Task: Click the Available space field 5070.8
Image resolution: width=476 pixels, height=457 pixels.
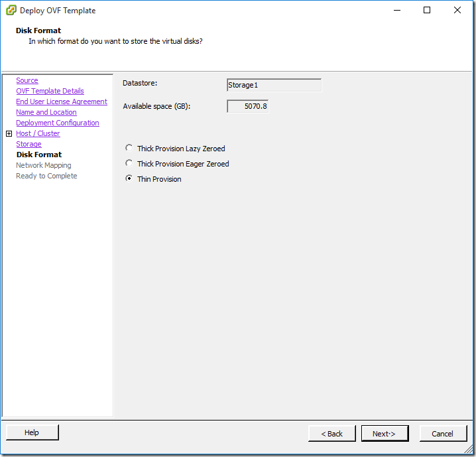Action: pos(248,106)
